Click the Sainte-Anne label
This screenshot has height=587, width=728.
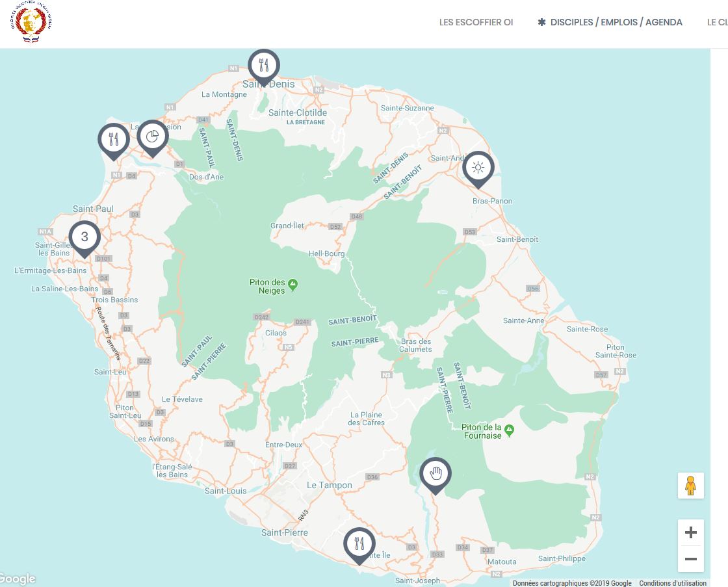(x=524, y=321)
